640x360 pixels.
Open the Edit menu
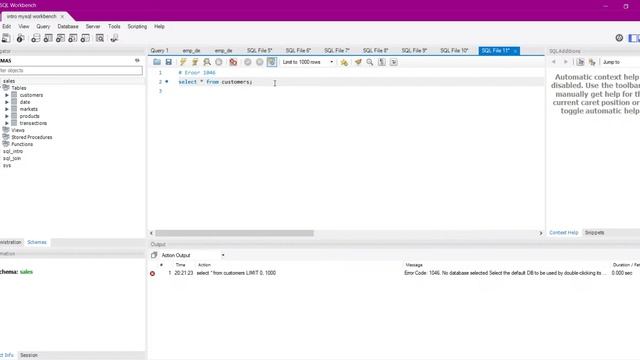[x=7, y=26]
